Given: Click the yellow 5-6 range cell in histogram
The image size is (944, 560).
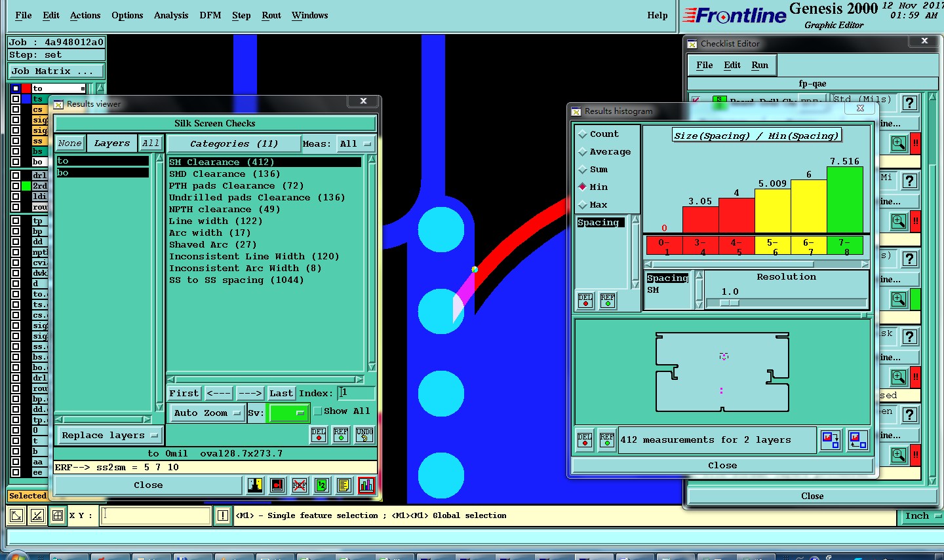Looking at the screenshot, I should click(772, 246).
